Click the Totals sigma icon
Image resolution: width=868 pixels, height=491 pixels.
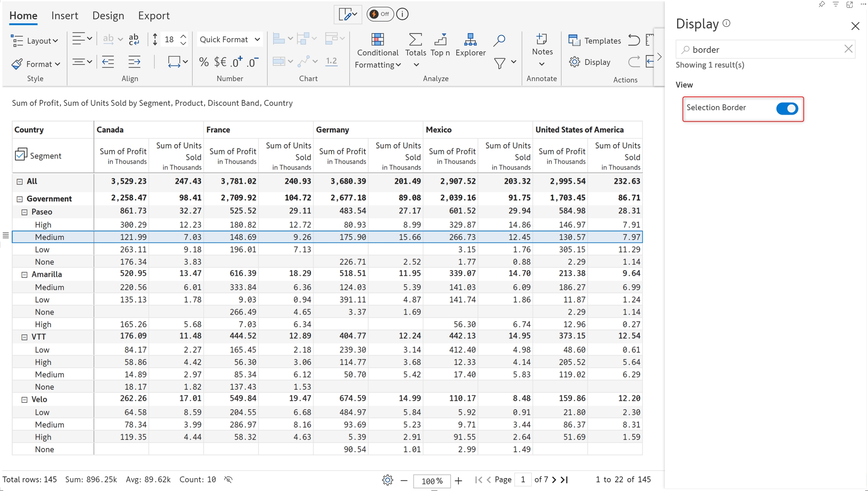coord(415,40)
